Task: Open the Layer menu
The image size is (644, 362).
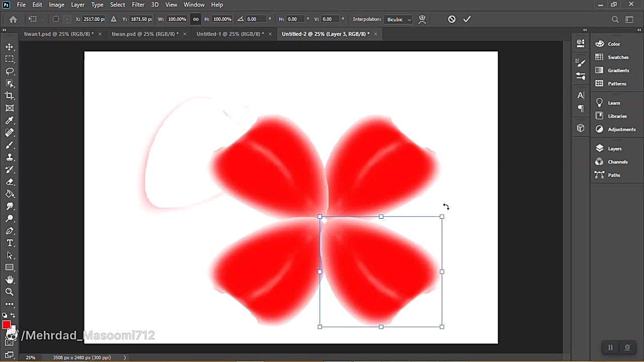Action: point(77,5)
